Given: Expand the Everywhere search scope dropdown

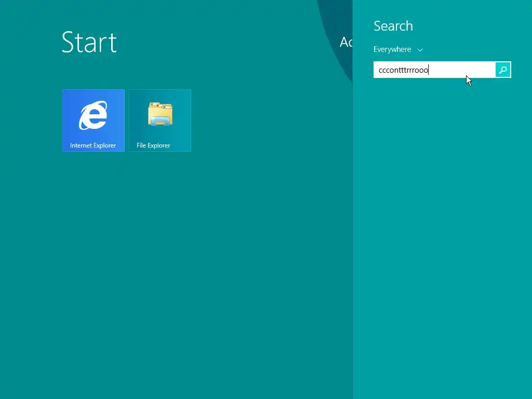Looking at the screenshot, I should (x=398, y=49).
